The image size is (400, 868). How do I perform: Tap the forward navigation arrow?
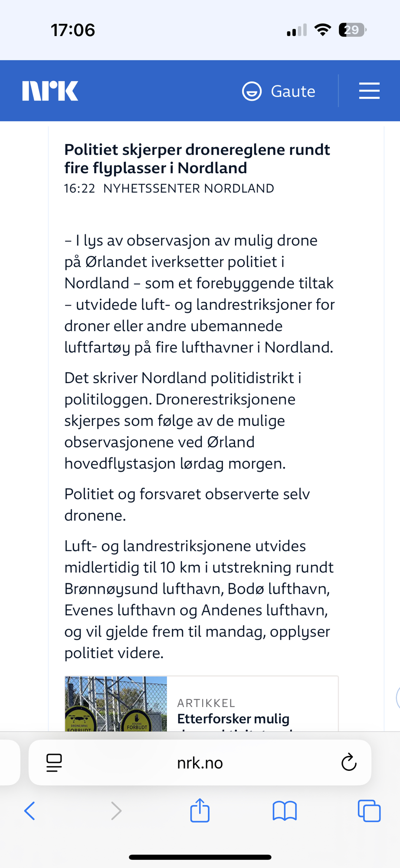pos(116,811)
